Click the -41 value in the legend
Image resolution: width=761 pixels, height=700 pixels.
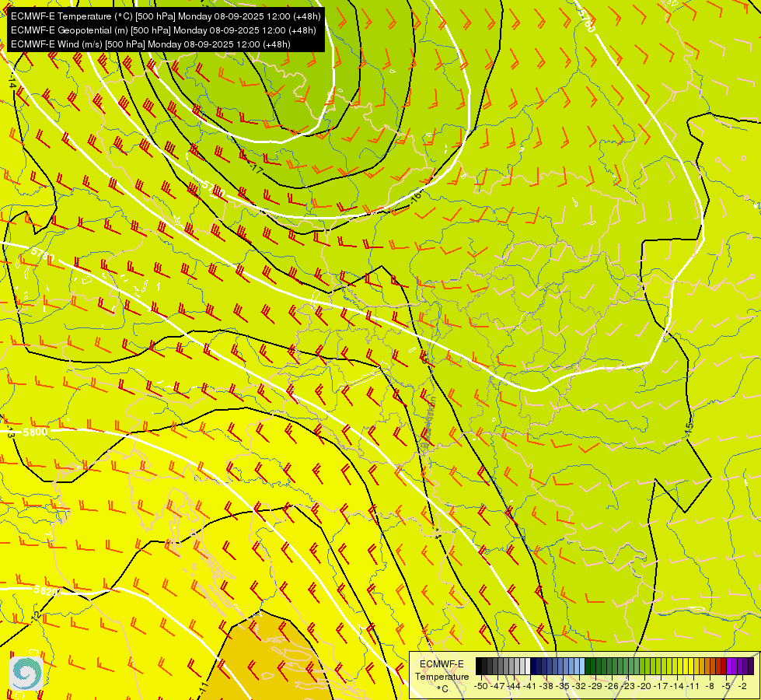(x=530, y=686)
